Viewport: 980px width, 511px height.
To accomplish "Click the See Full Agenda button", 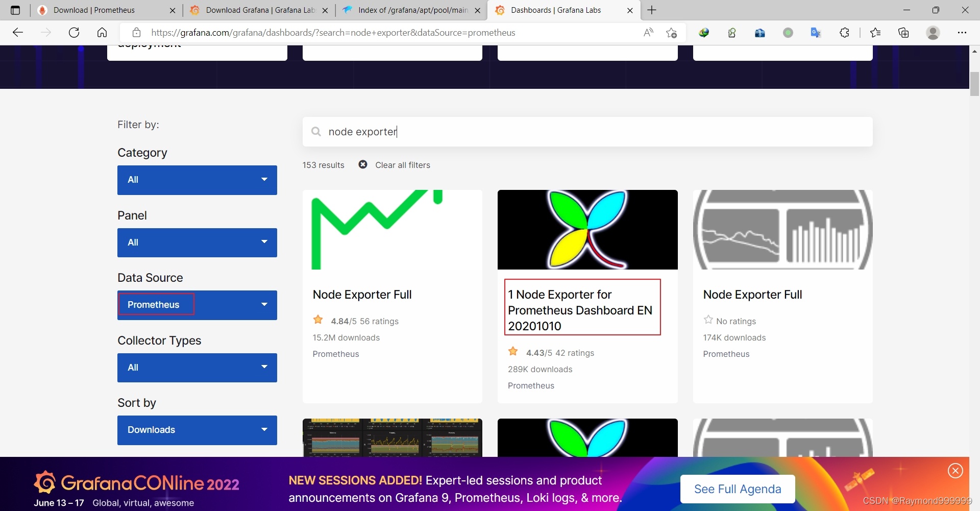I will [x=738, y=489].
